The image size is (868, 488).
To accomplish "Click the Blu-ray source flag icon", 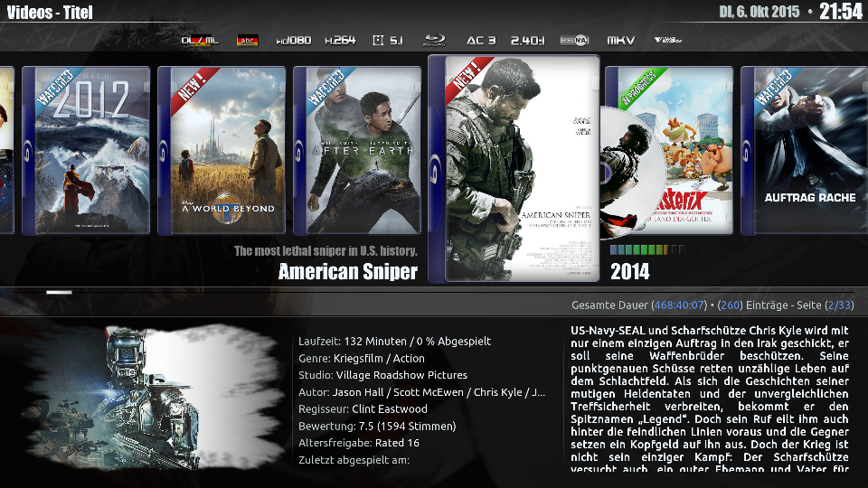I will pos(435,41).
